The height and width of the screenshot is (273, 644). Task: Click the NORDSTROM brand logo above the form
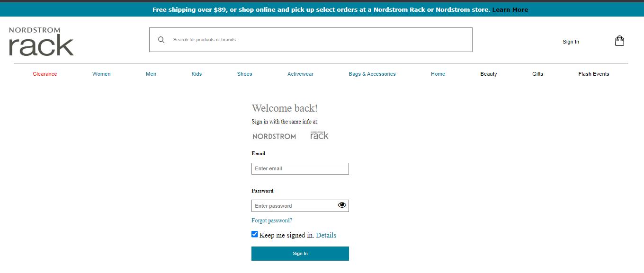(274, 136)
